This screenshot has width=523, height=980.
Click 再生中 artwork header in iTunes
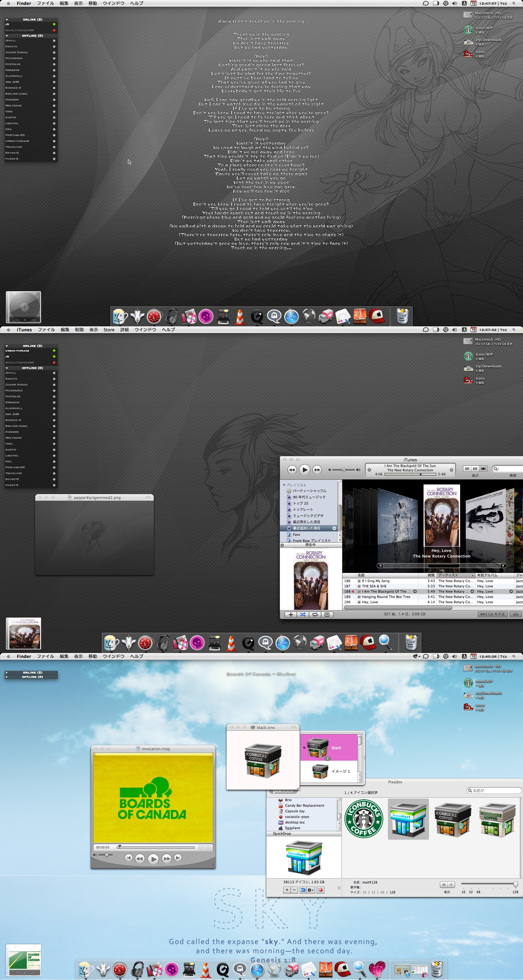310,545
